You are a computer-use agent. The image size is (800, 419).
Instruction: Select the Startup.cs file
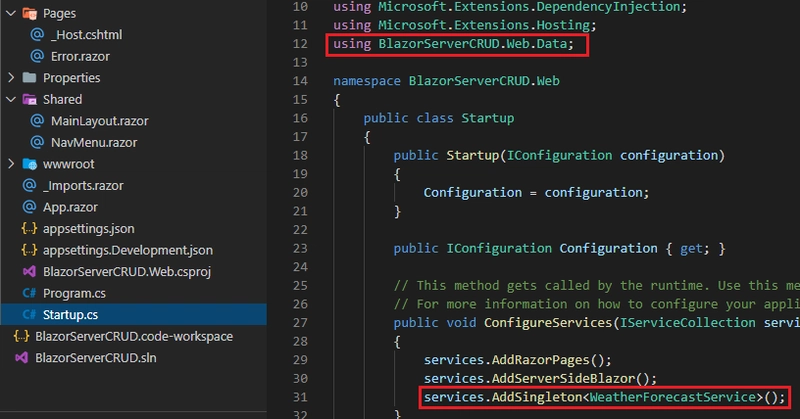(70, 314)
